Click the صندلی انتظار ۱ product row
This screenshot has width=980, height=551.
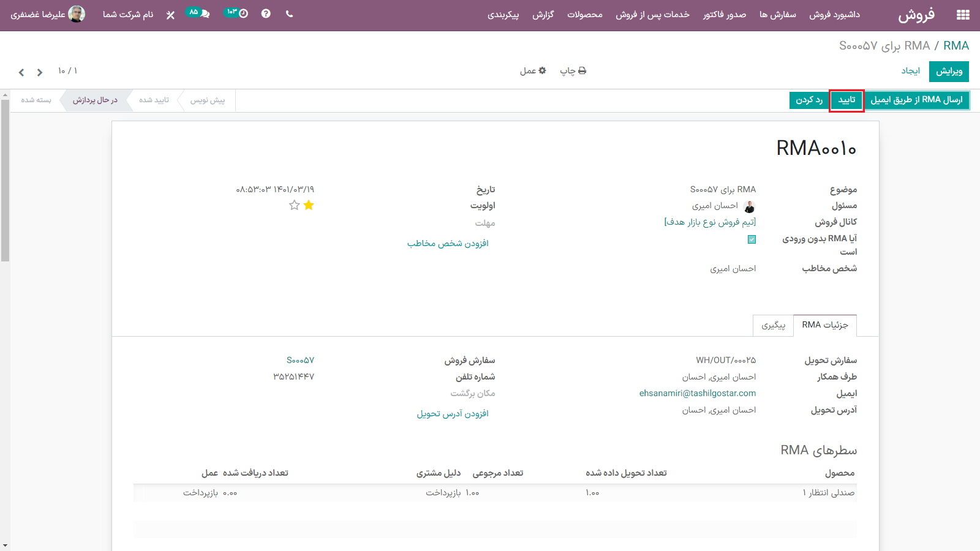click(x=495, y=493)
